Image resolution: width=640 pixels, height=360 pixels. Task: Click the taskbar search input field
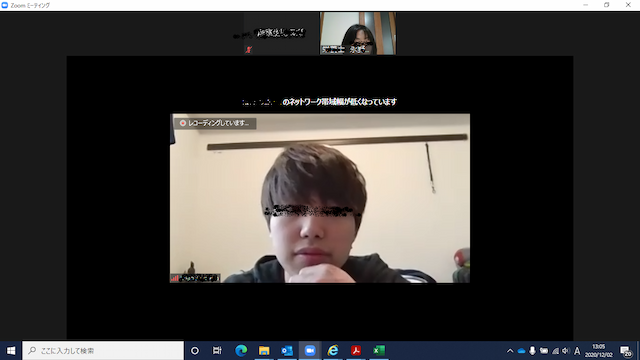(x=103, y=351)
